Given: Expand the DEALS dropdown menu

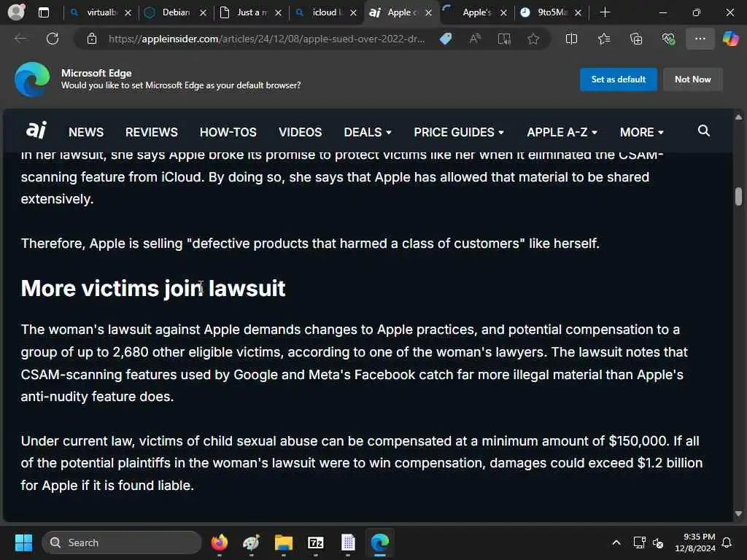Looking at the screenshot, I should click(x=368, y=132).
